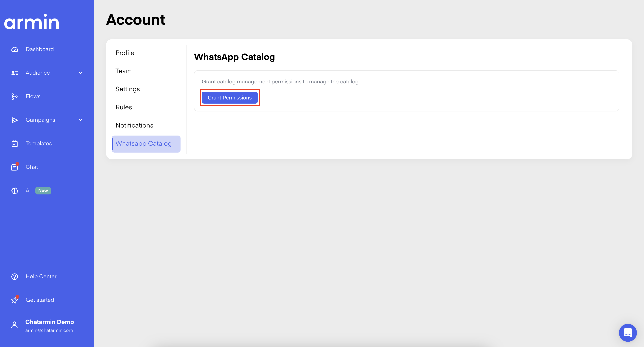The image size is (644, 347).
Task: Click the Get started rocket icon
Action: coord(15,300)
